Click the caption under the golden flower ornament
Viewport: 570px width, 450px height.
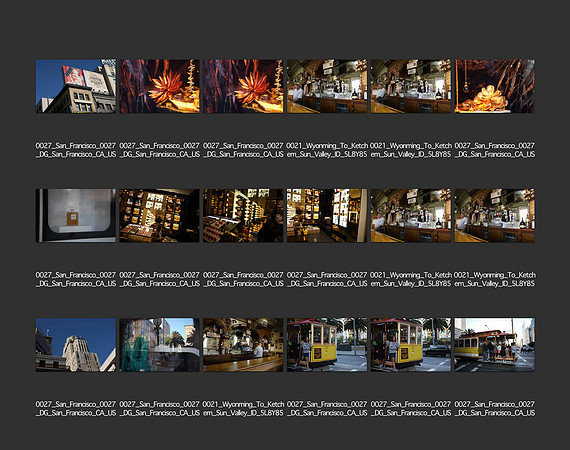click(494, 150)
